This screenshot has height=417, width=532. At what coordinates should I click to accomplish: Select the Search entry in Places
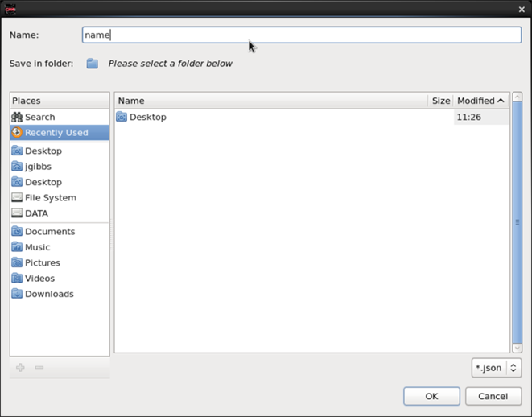click(x=60, y=117)
